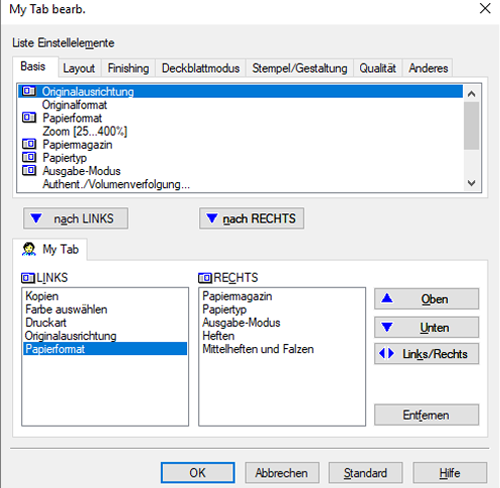The height and width of the screenshot is (488, 500).
Task: Confirm the dialog with OK
Action: click(198, 473)
